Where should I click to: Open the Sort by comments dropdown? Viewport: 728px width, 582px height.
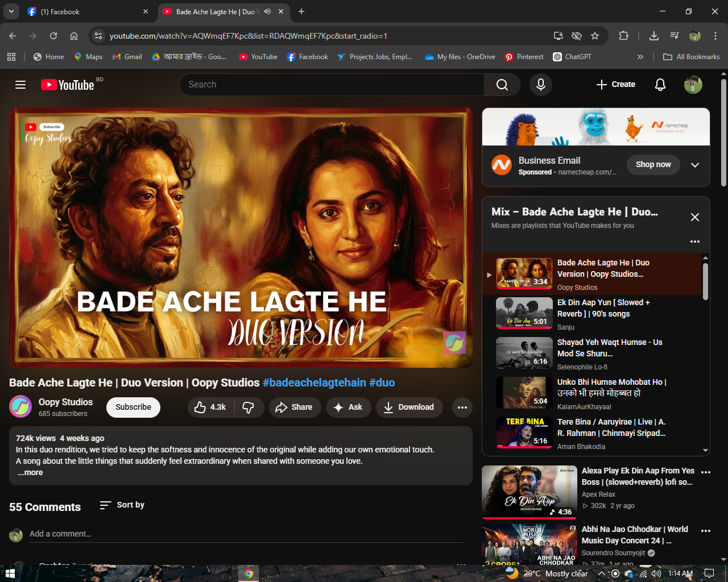click(122, 505)
